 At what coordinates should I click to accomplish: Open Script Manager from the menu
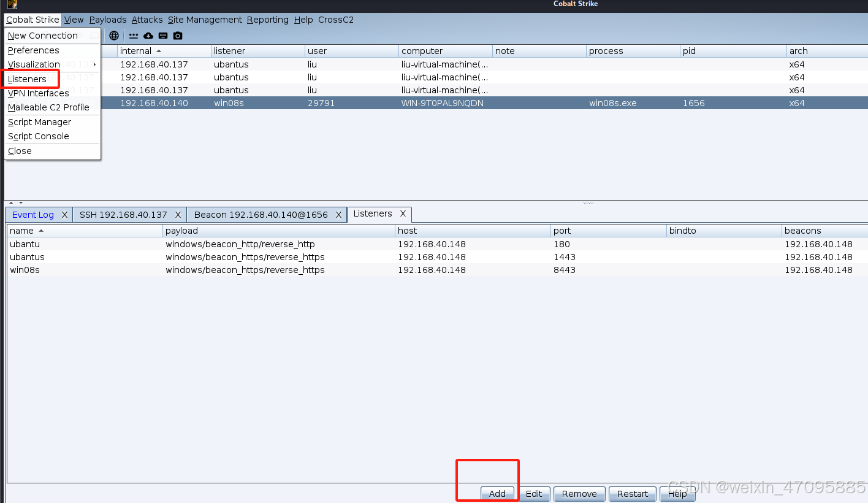(52, 122)
